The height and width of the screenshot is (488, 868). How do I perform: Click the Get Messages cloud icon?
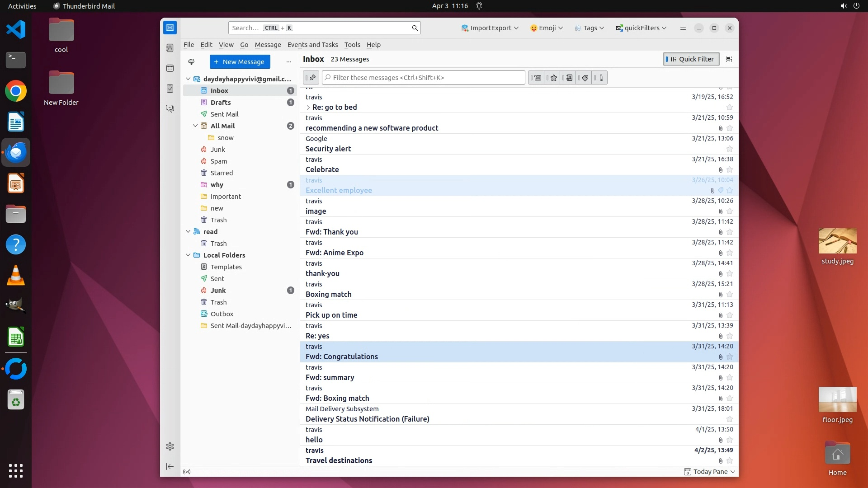(x=191, y=62)
